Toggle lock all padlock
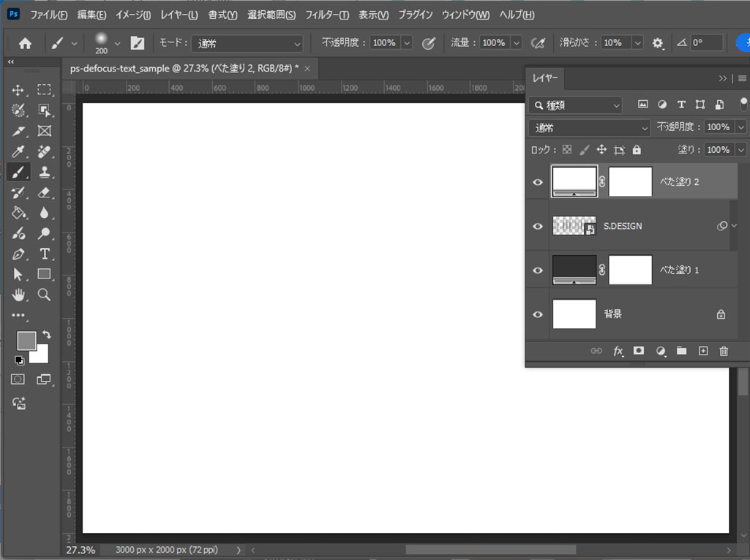 click(x=637, y=150)
